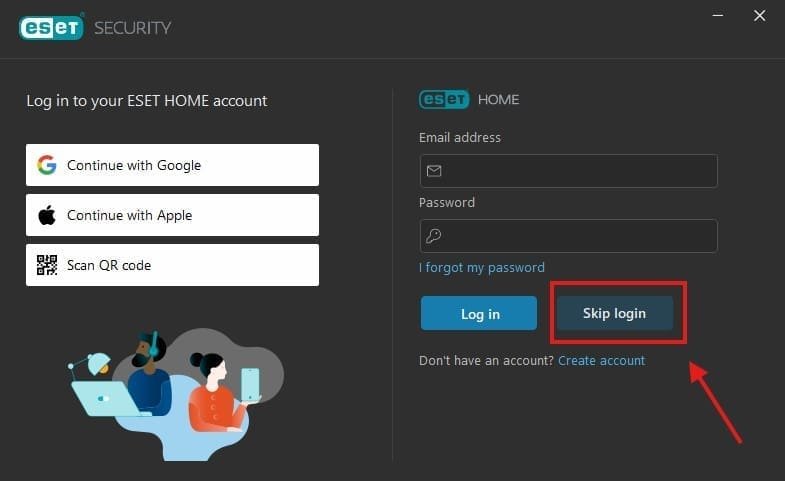Click the key icon in password field
This screenshot has width=785, height=481.
pyautogui.click(x=434, y=236)
